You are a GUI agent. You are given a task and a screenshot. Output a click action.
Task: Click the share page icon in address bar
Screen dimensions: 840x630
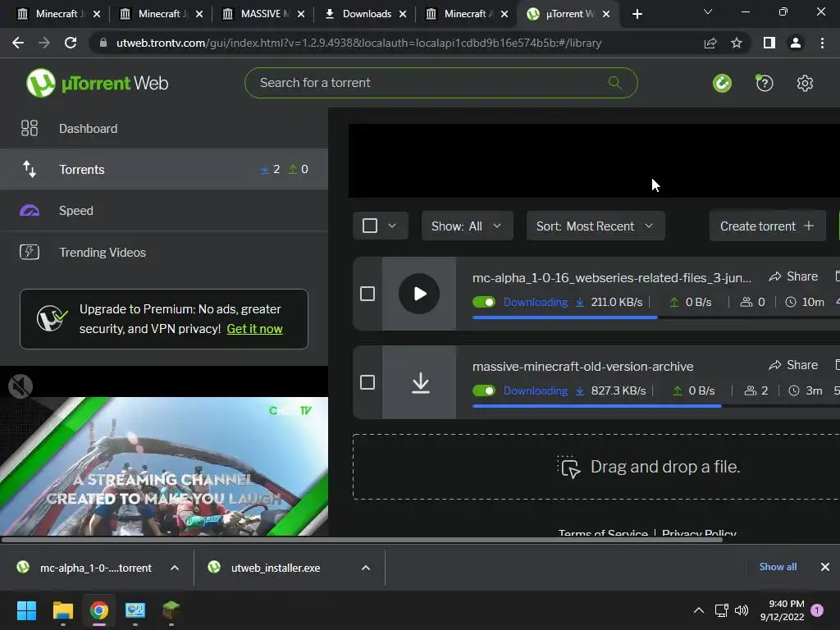pos(710,43)
